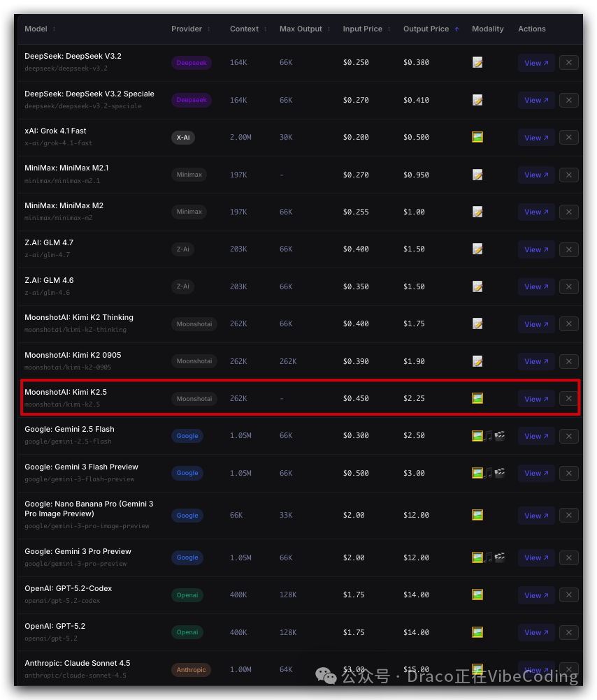Click the image modality icon for Kimi K2.5
The height and width of the screenshot is (700, 597).
477,398
